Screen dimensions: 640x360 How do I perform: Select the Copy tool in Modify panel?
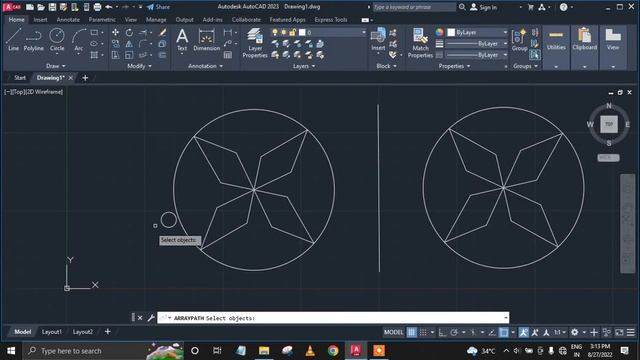coord(116,44)
